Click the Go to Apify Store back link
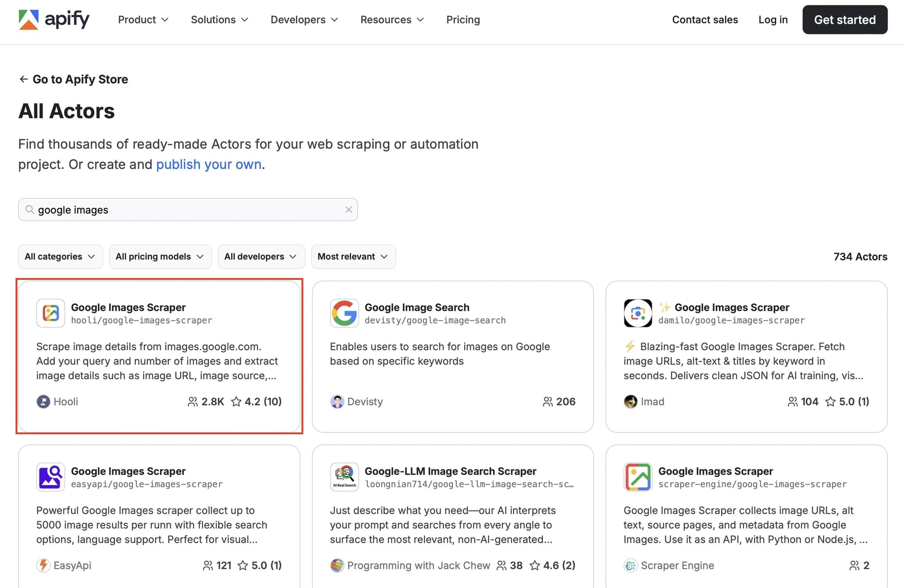Screen dimensions: 903x588 (73, 79)
